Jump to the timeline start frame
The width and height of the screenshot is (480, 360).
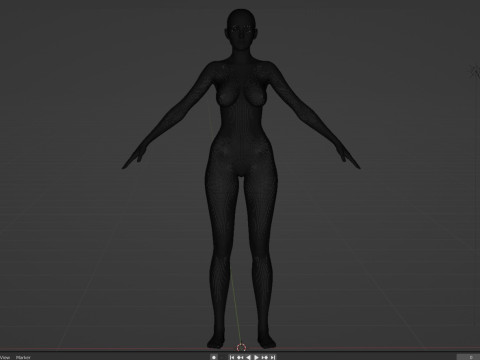[x=232, y=357]
